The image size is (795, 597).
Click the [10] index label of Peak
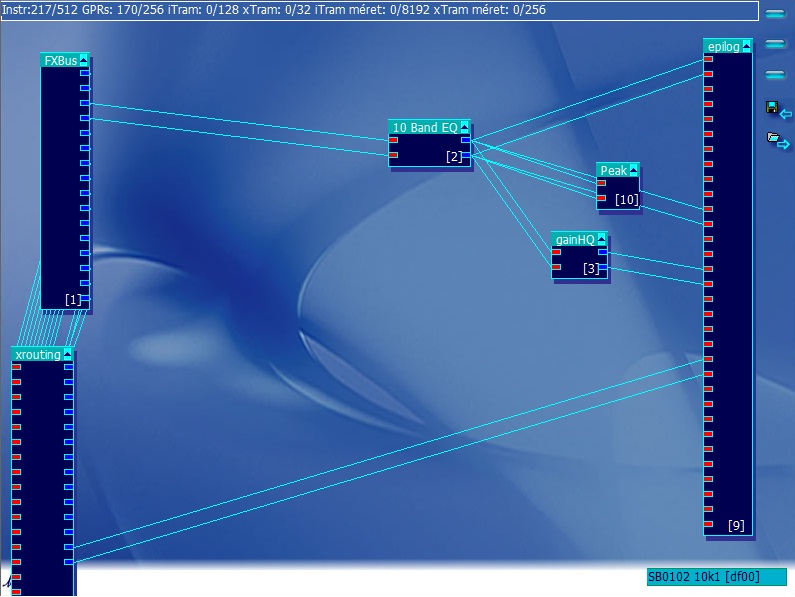coord(627,200)
